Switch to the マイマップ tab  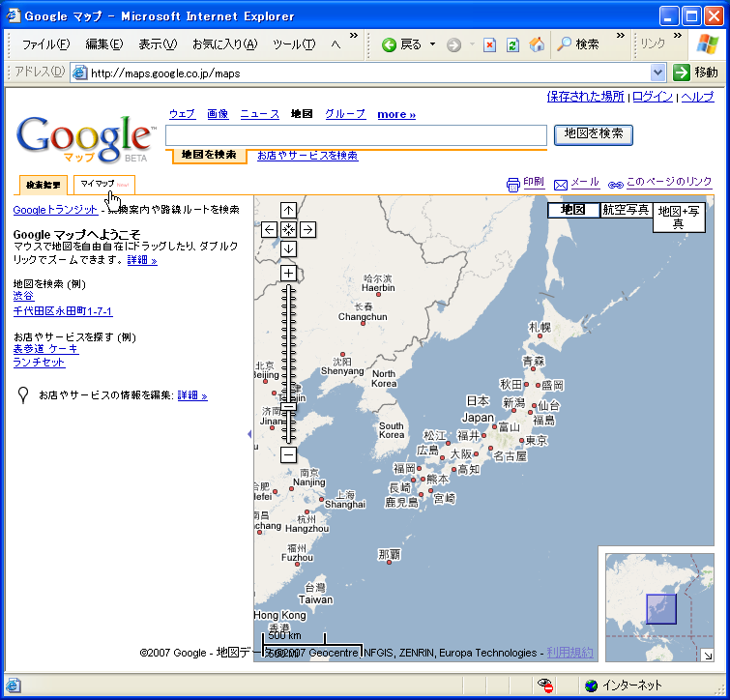pyautogui.click(x=104, y=185)
